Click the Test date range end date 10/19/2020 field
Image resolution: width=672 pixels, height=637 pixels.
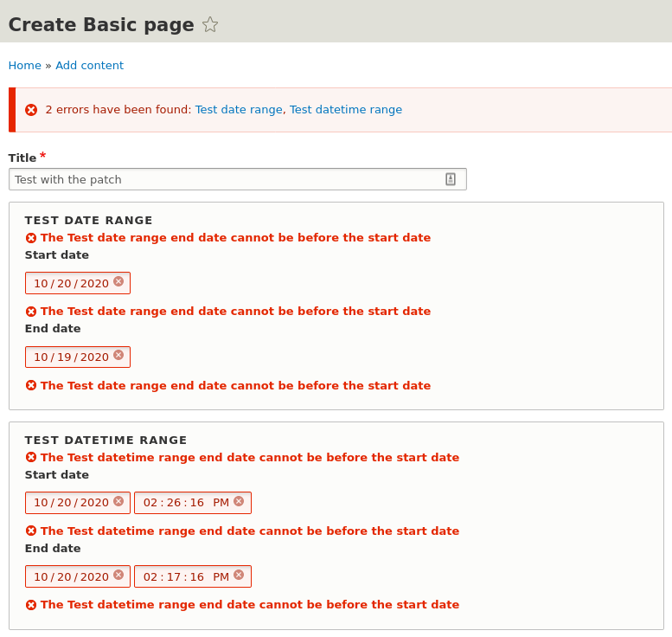coord(78,357)
